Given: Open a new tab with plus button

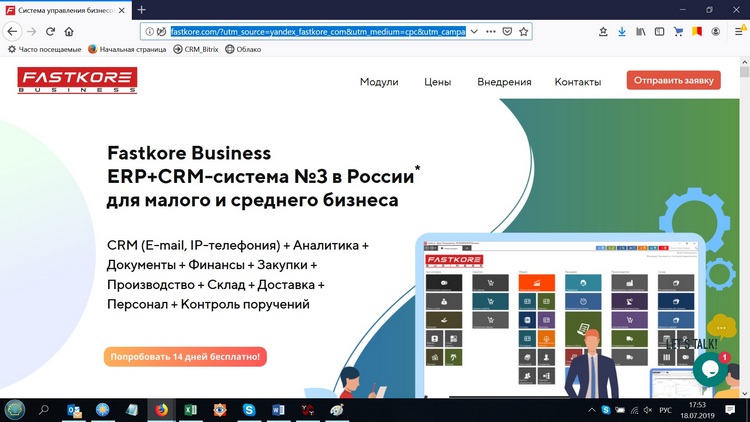Looking at the screenshot, I should [x=141, y=10].
